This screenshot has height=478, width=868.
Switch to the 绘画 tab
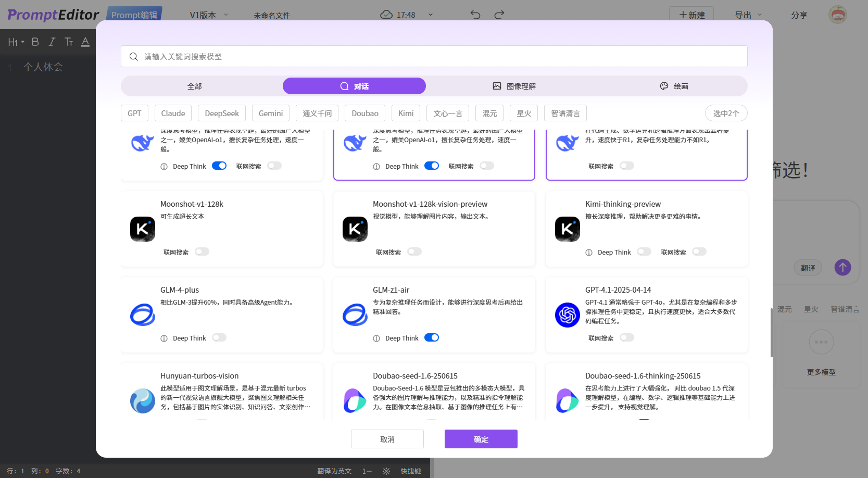674,86
